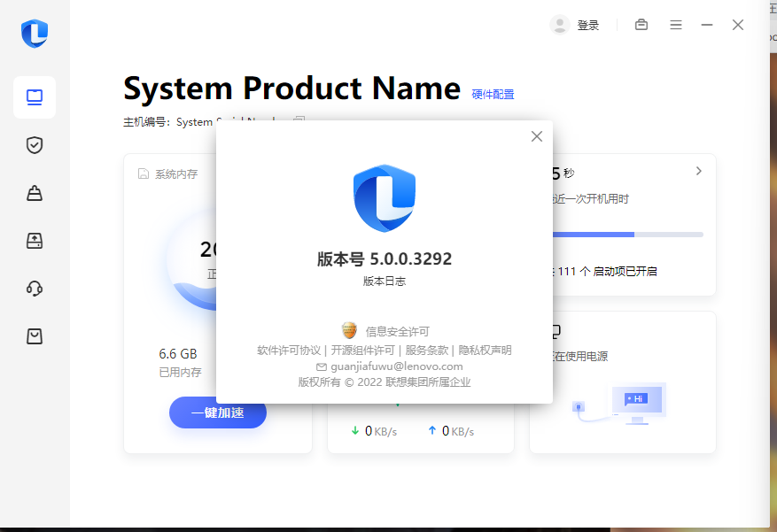Expand the boot time card chevron arrow
The width and height of the screenshot is (777, 532).
699,171
